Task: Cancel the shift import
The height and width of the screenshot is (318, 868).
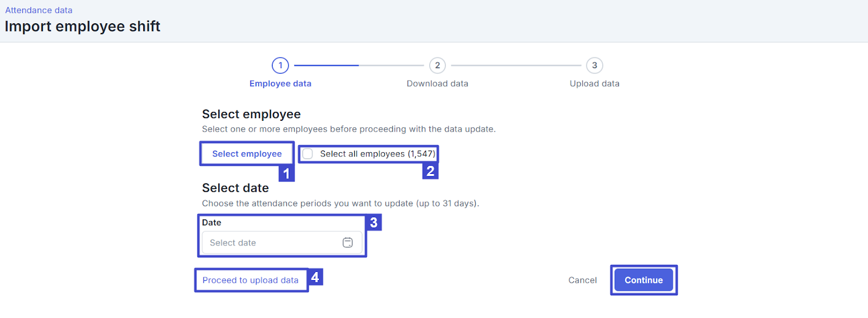Action: [582, 280]
